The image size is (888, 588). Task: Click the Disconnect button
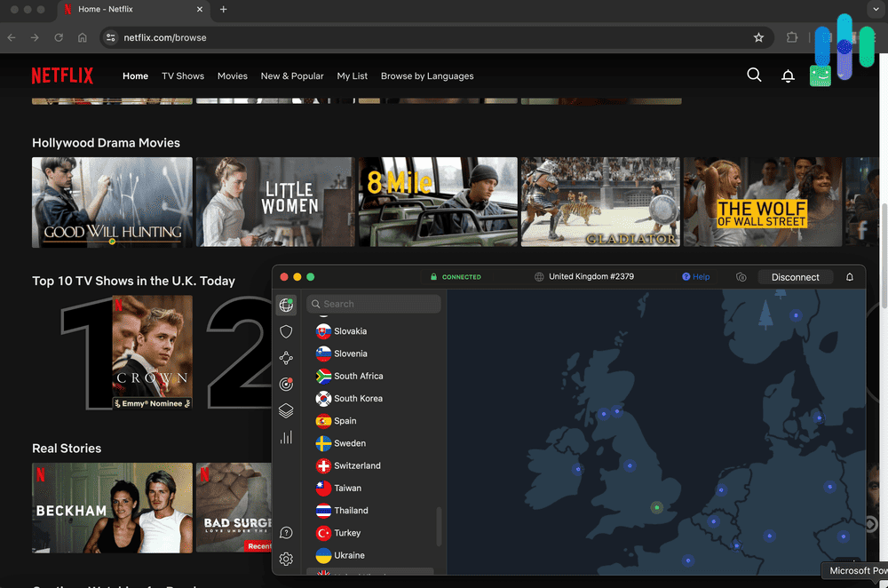tap(795, 276)
